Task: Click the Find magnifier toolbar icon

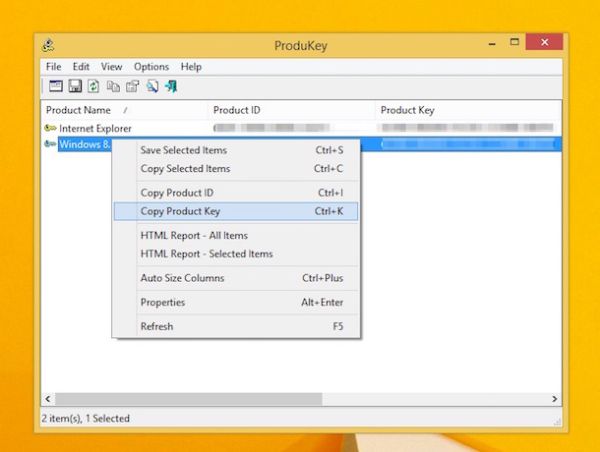Action: coord(152,87)
